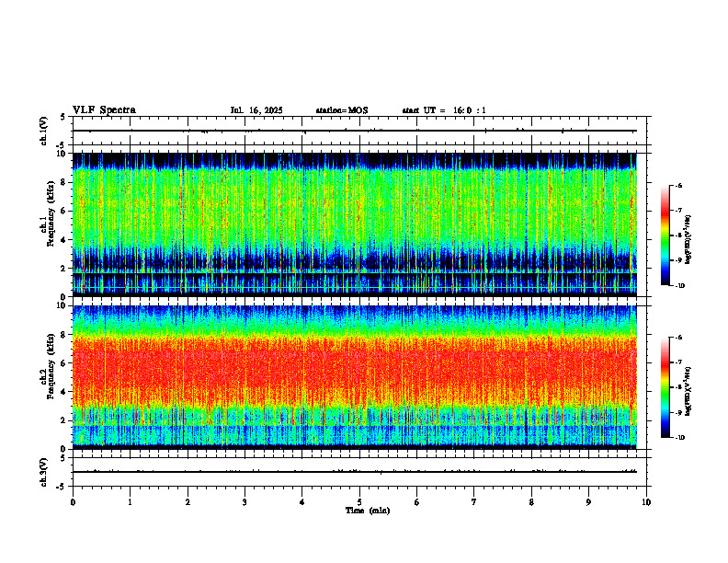Click the ch.2 color scale log(PSD) unit label
Screen dimensions: 728x563
tap(688, 392)
